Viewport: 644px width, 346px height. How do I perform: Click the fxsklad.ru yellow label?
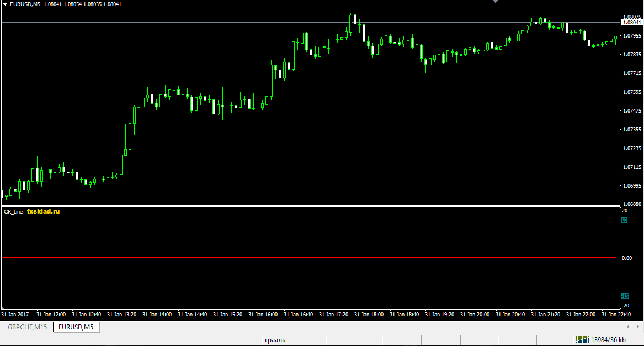tap(43, 211)
